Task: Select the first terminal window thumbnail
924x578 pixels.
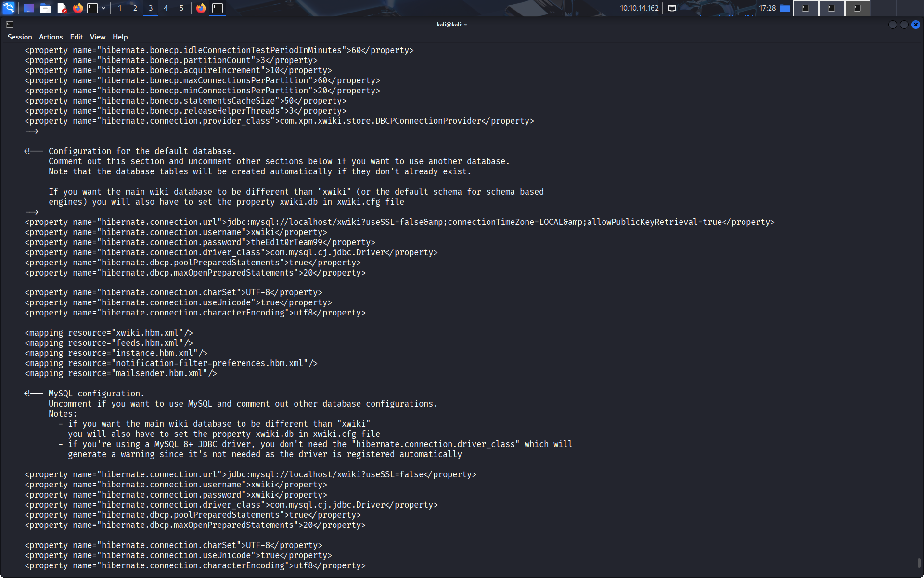Action: pos(806,8)
